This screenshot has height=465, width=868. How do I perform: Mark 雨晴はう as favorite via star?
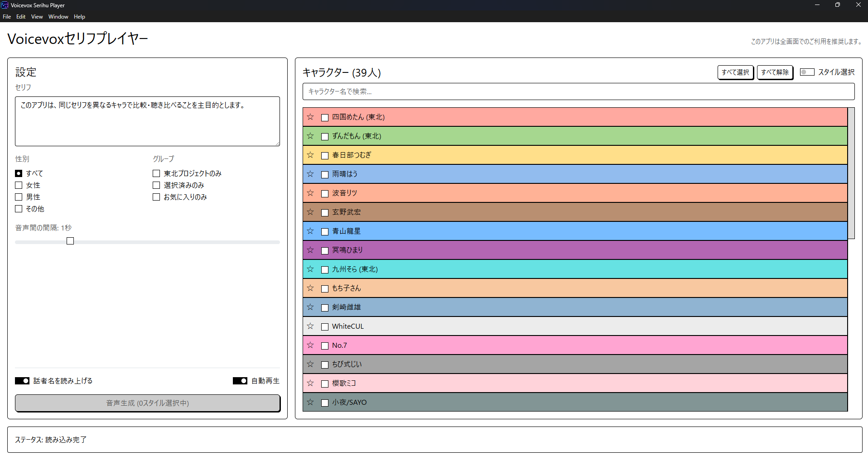tap(310, 174)
